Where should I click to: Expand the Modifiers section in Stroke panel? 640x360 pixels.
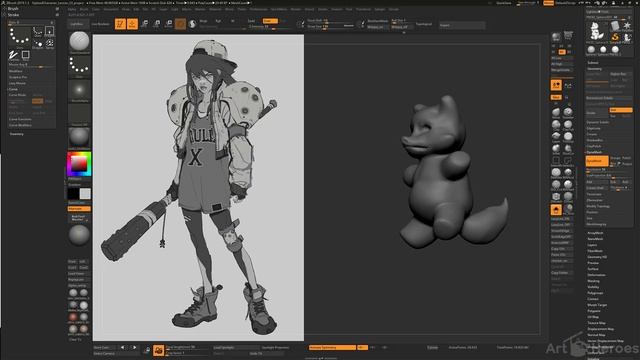(x=16, y=71)
